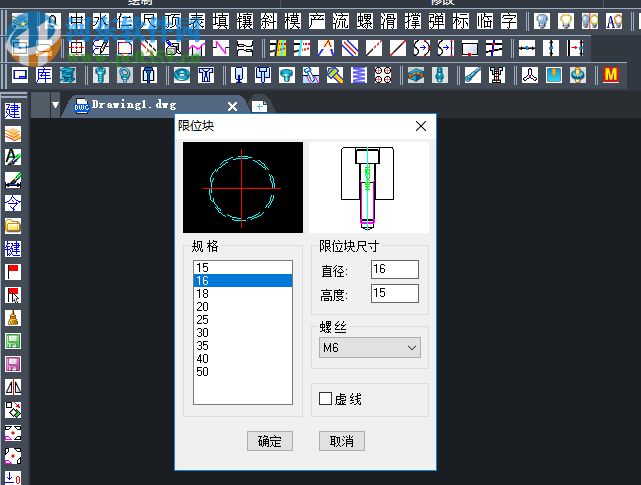This screenshot has height=485, width=641.
Task: Click the 库 library icon
Action: point(44,75)
